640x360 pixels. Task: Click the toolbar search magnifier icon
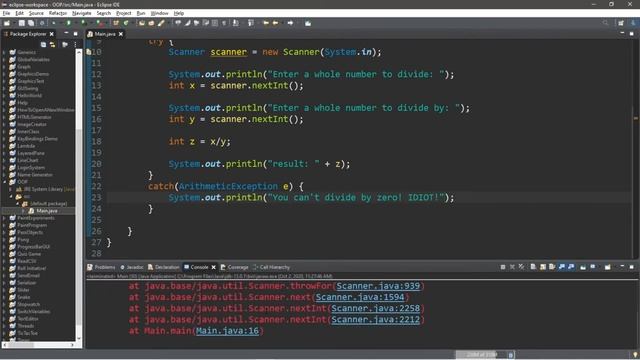click(x=605, y=23)
